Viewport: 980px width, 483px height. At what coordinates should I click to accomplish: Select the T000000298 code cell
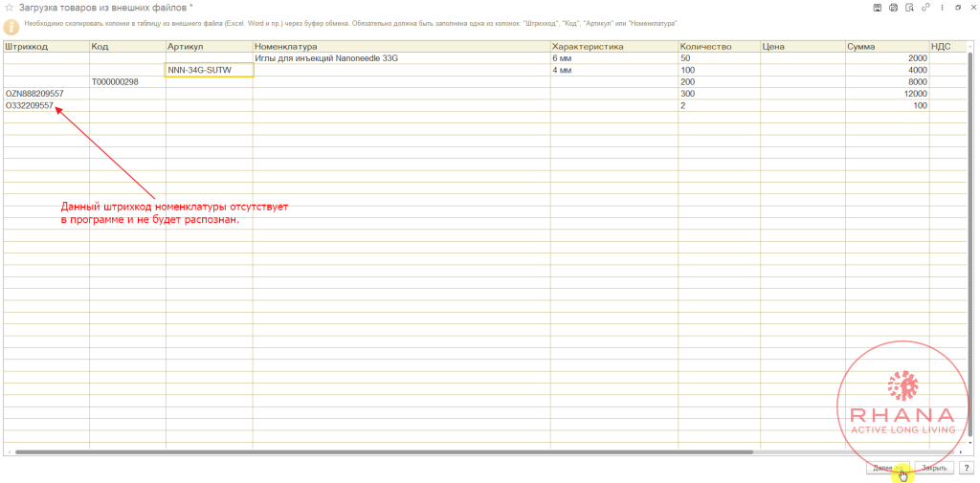tap(127, 82)
